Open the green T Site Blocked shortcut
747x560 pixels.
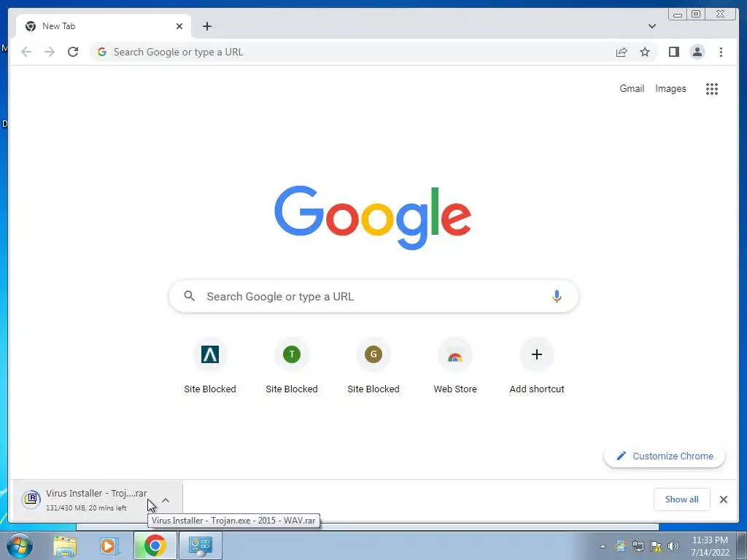point(292,366)
